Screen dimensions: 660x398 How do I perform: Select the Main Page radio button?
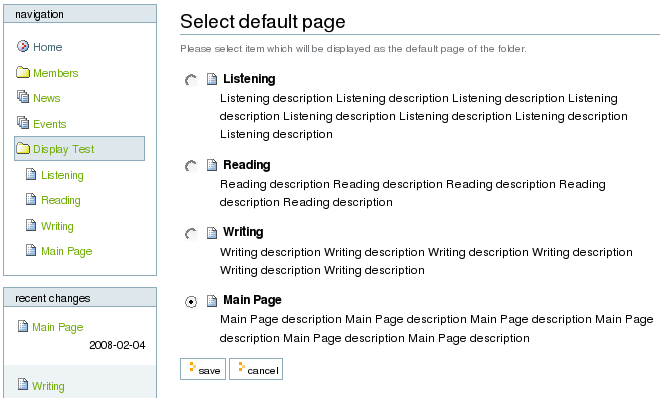(191, 302)
